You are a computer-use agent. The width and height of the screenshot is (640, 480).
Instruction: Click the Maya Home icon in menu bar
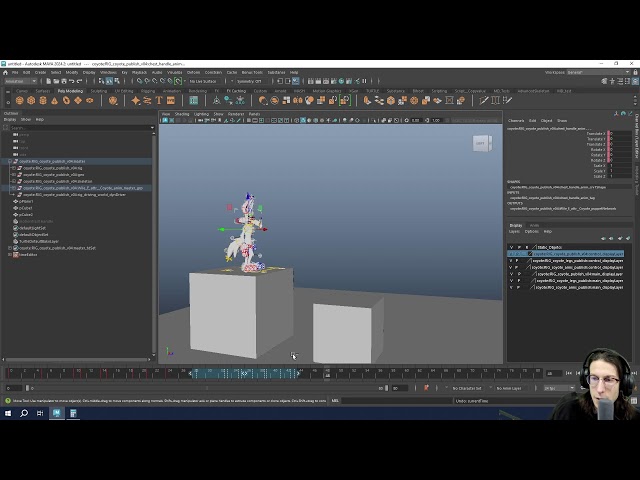5,72
